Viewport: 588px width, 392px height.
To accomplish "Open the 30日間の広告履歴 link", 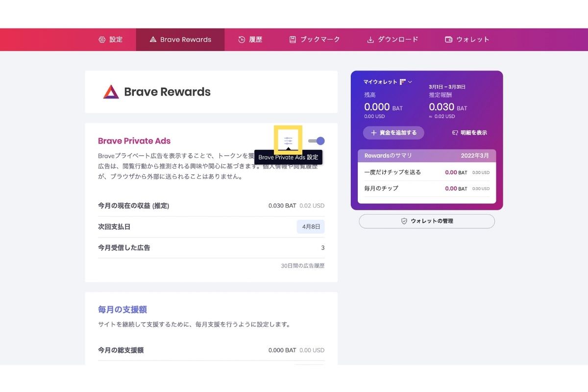I will point(302,266).
